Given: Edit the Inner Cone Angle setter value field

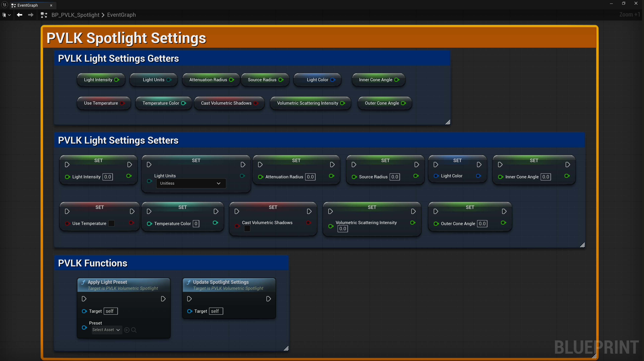Looking at the screenshot, I should [x=546, y=177].
